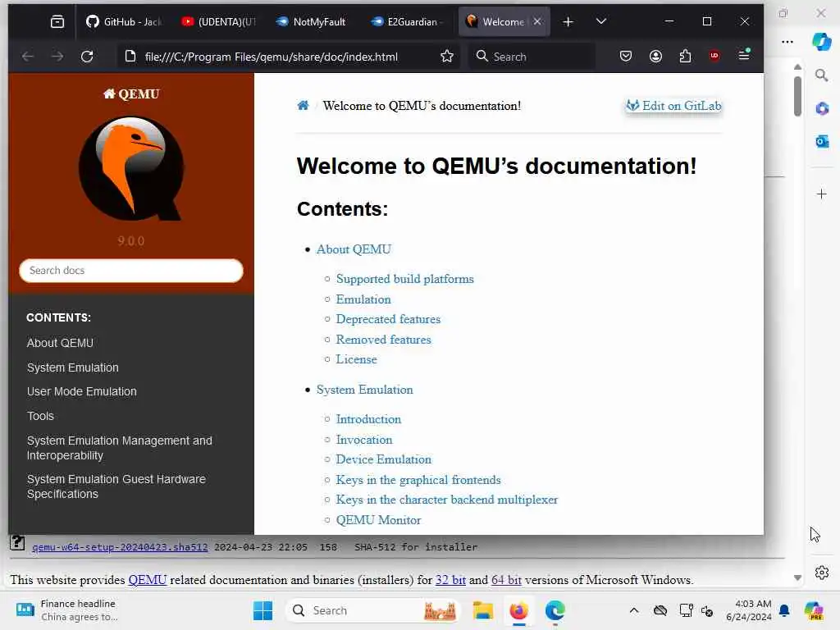Click the QEMU bird logo image
Screen dimensions: 840x630
click(131, 168)
